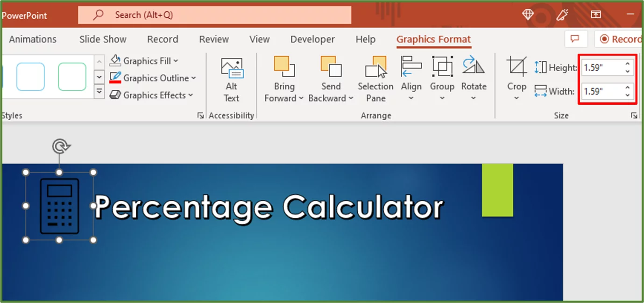Viewport: 644px width, 303px height.
Task: Click the Search box
Action: (214, 14)
